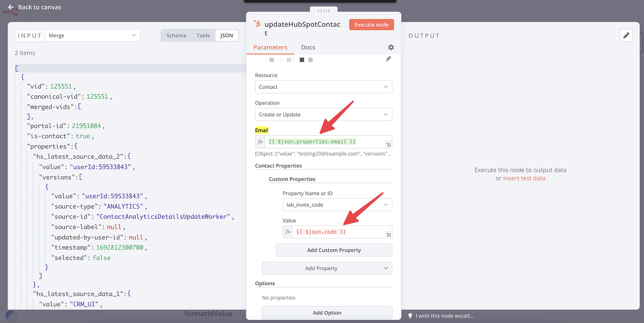This screenshot has height=323, width=644.
Task: Open the Add Property dropdown
Action: 327,268
